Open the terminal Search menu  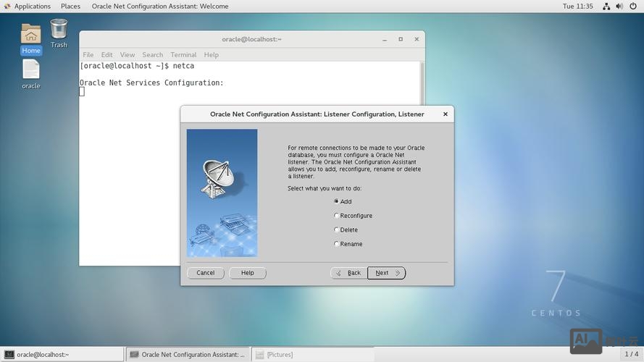pyautogui.click(x=152, y=54)
